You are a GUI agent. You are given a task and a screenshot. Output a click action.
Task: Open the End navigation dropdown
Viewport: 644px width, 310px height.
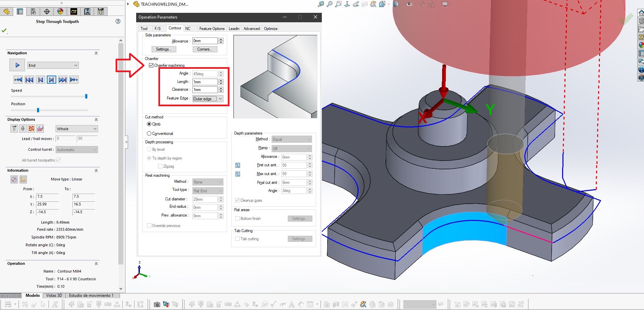click(53, 65)
